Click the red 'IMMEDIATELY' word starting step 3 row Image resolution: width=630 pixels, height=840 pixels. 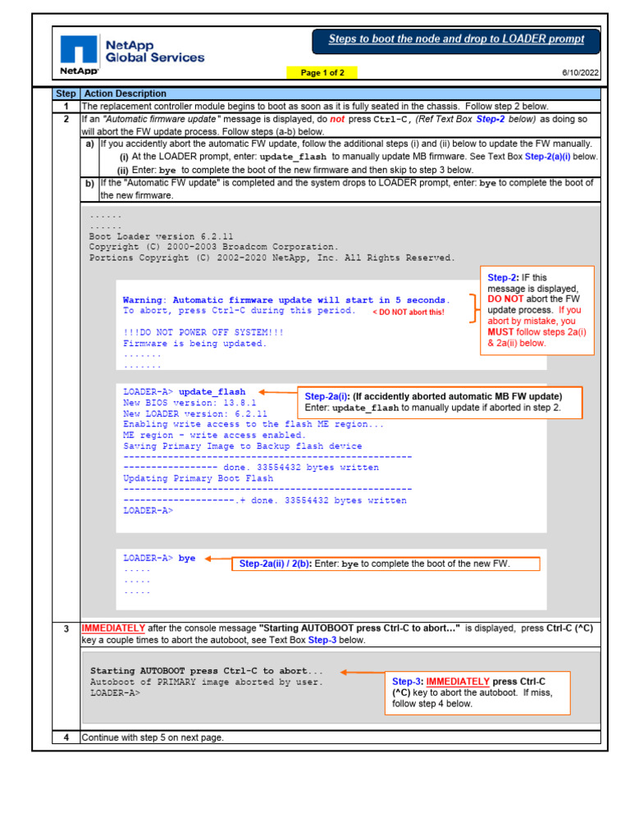(x=113, y=628)
